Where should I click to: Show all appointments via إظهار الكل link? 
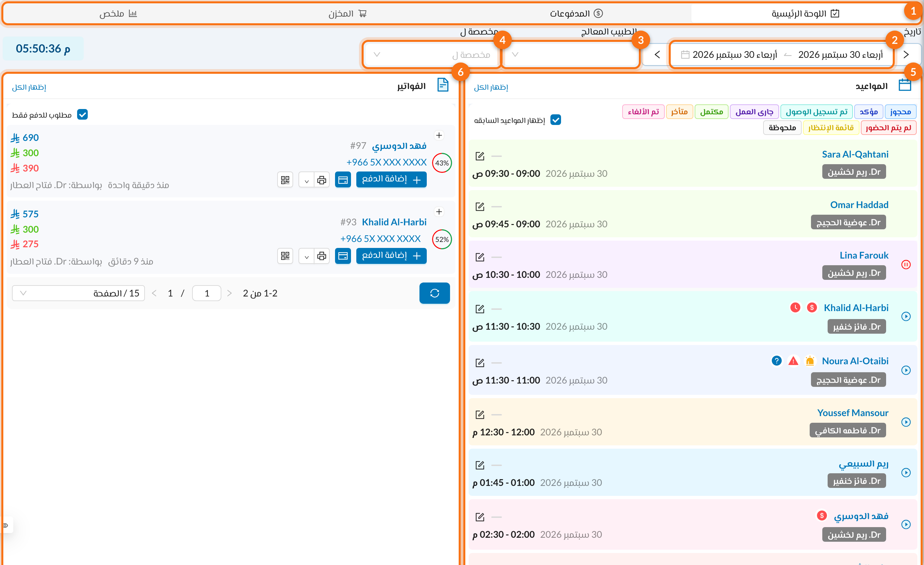491,87
